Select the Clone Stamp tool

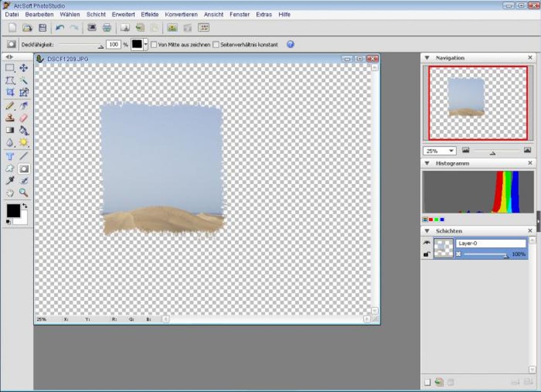coord(10,118)
